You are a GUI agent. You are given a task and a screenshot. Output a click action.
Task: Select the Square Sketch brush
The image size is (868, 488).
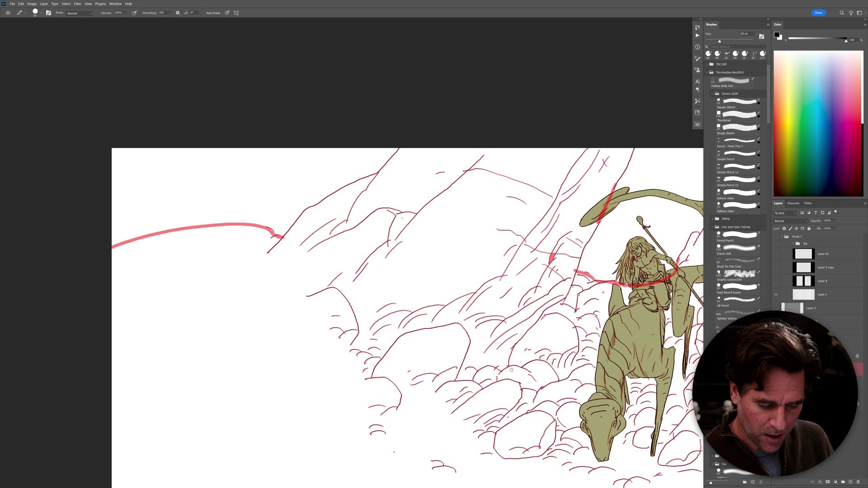tap(738, 103)
